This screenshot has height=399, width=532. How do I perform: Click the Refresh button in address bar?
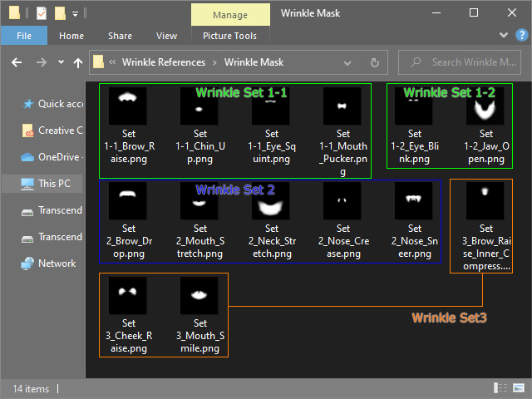pyautogui.click(x=374, y=62)
